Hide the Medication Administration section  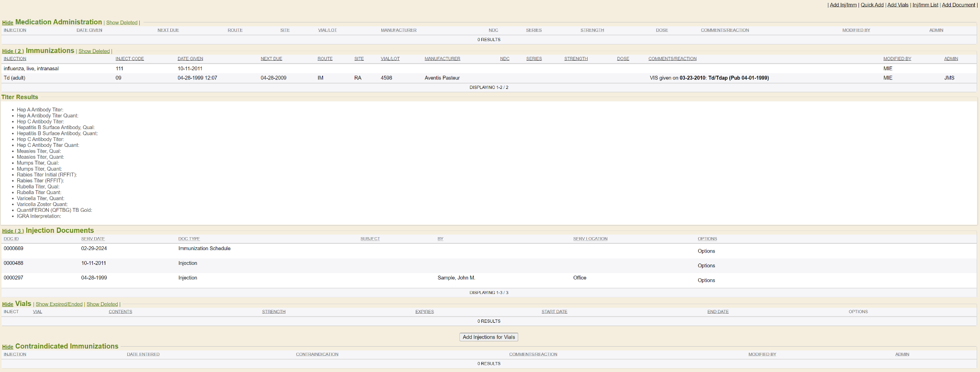coord(8,23)
